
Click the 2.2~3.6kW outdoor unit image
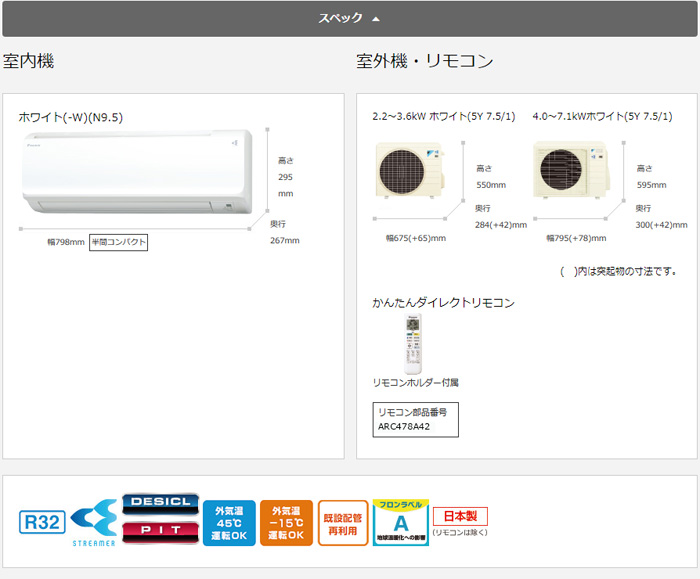click(x=410, y=170)
